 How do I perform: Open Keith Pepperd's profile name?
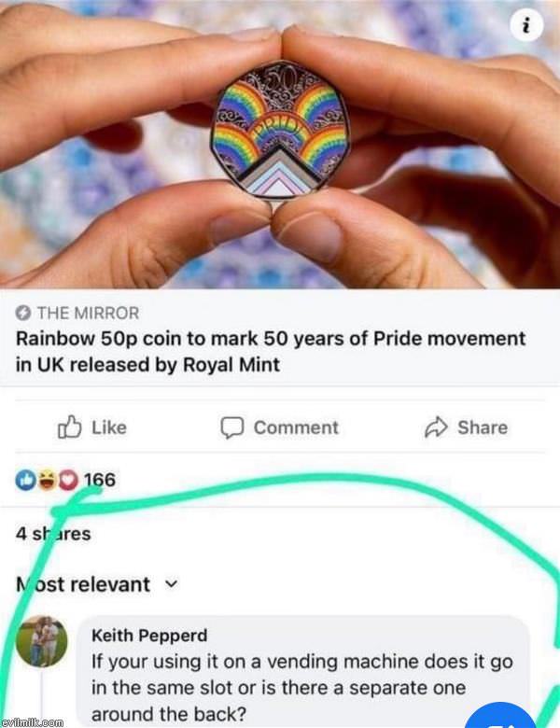click(x=149, y=636)
